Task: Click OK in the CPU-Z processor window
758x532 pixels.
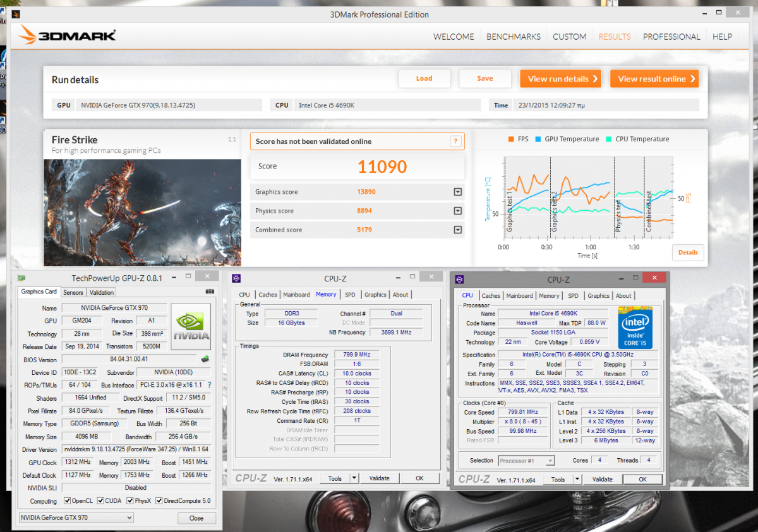Action: pyautogui.click(x=642, y=480)
